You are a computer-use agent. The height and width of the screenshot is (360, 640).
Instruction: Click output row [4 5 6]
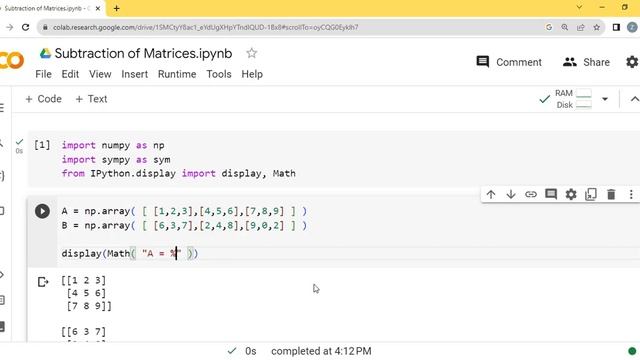coord(86,293)
